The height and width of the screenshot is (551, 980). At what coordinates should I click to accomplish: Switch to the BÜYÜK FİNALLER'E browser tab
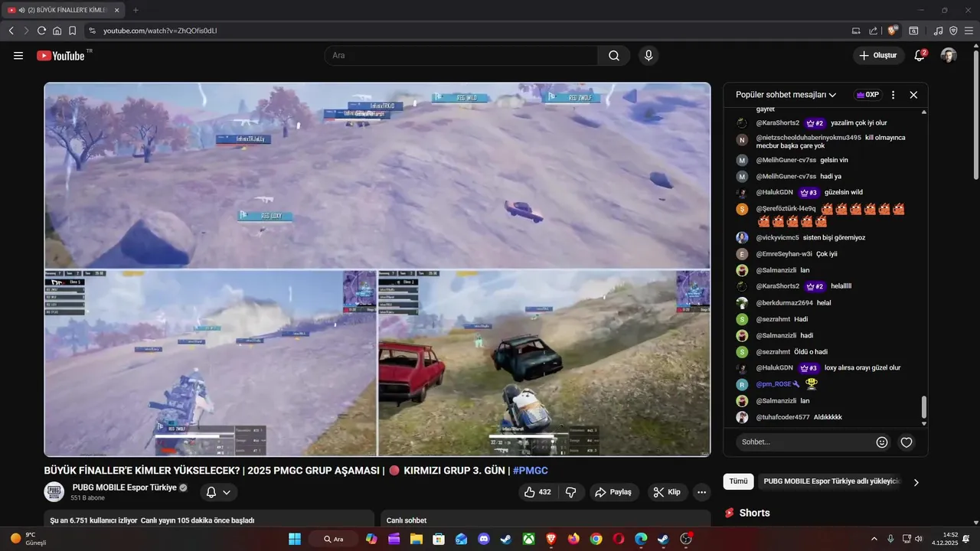[63, 10]
